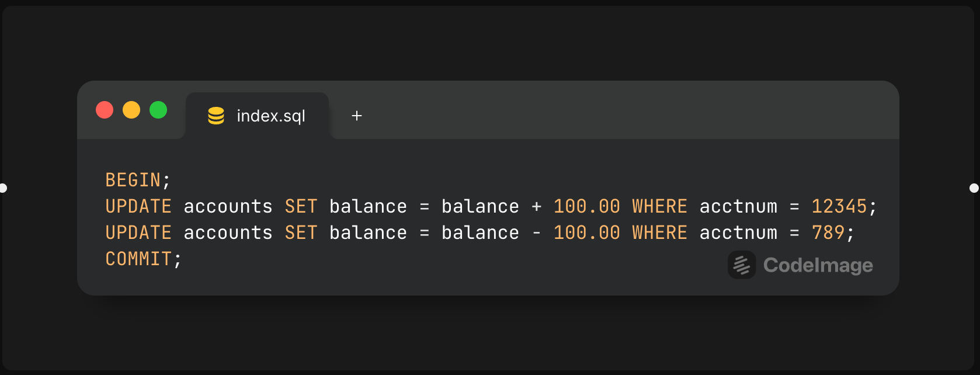Place cursor on the COMMIT keyword
Image resolution: width=980 pixels, height=375 pixels.
(x=138, y=259)
